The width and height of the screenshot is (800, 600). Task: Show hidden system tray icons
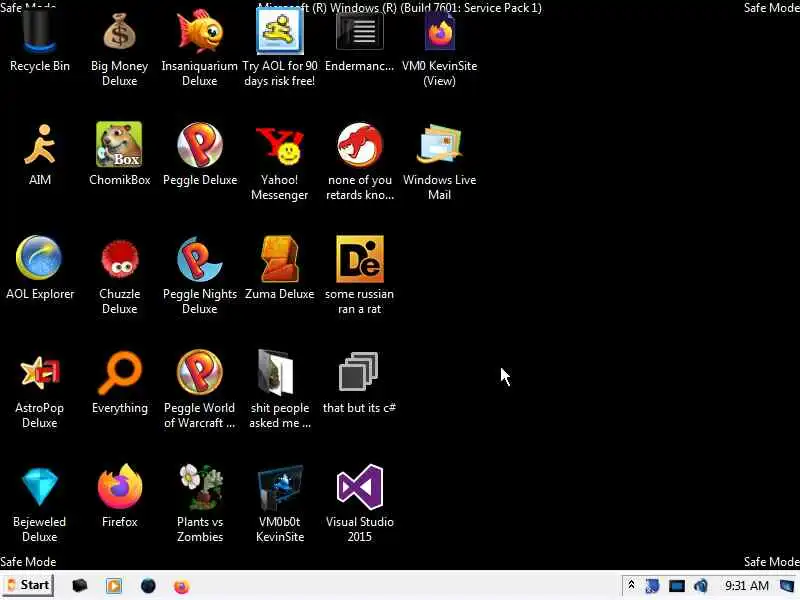point(631,585)
